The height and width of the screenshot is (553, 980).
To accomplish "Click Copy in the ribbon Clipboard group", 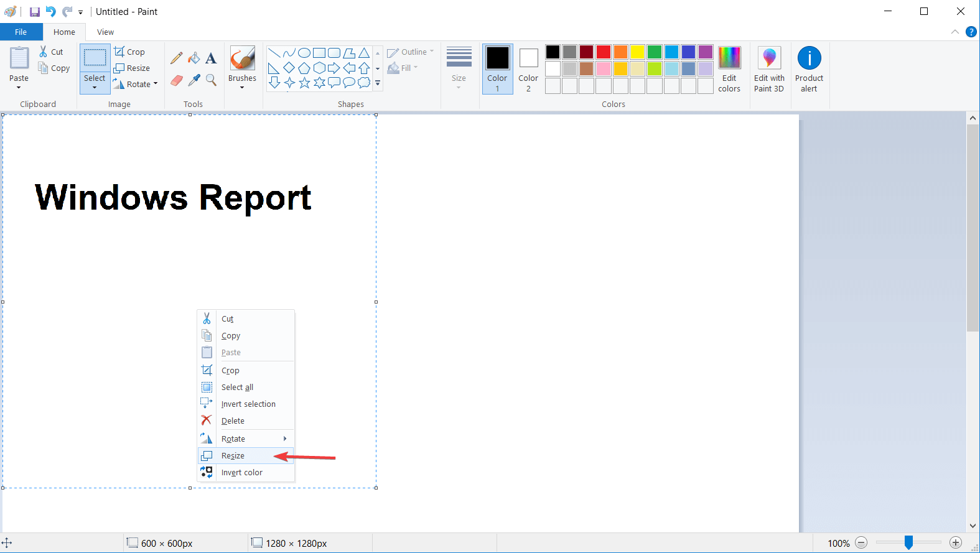I will [54, 68].
